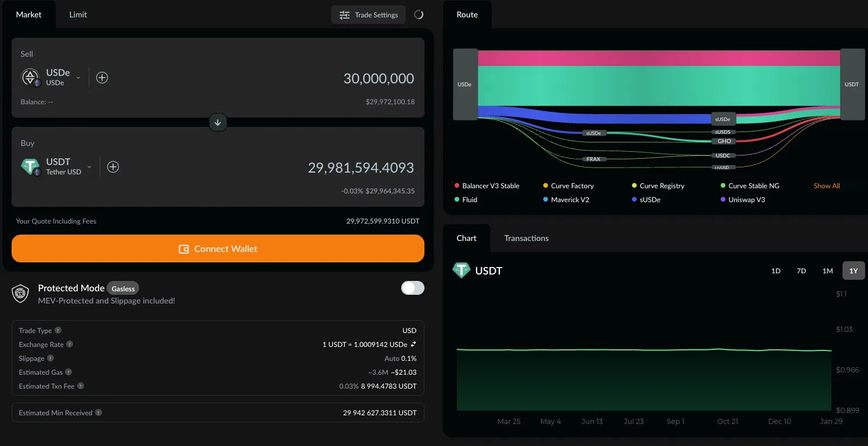
Task: Click the sell amount field showing 30,000,000
Action: (379, 78)
